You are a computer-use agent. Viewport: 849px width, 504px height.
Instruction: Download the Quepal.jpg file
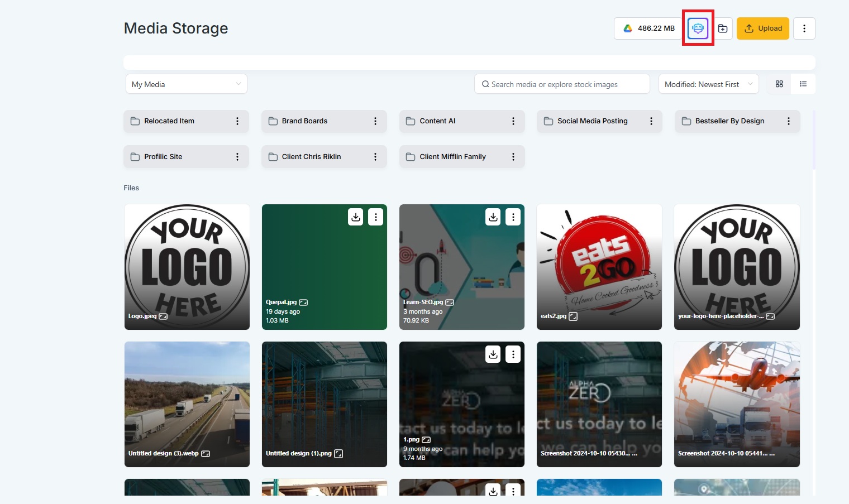click(356, 217)
